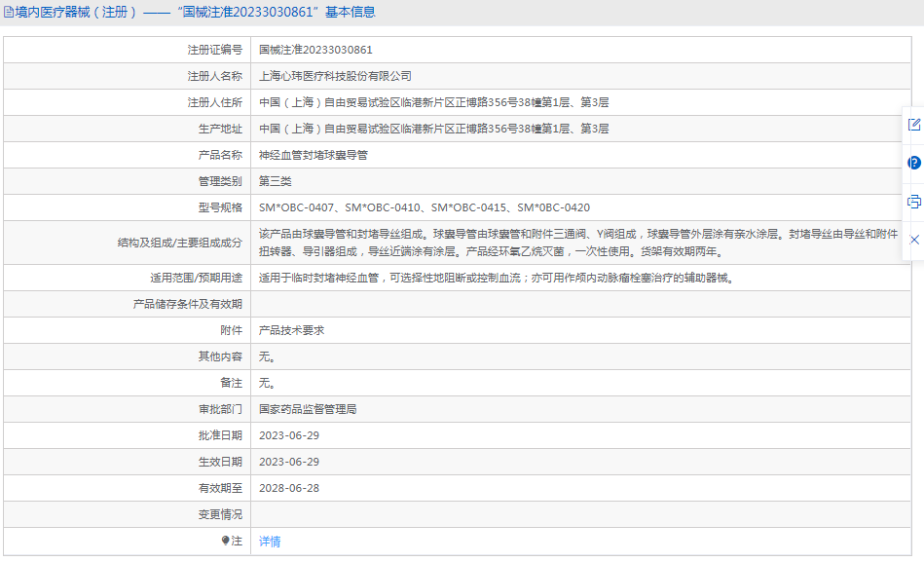Image resolution: width=924 pixels, height=562 pixels.
Task: Click the document icon beside the page title
Action: coord(8,12)
